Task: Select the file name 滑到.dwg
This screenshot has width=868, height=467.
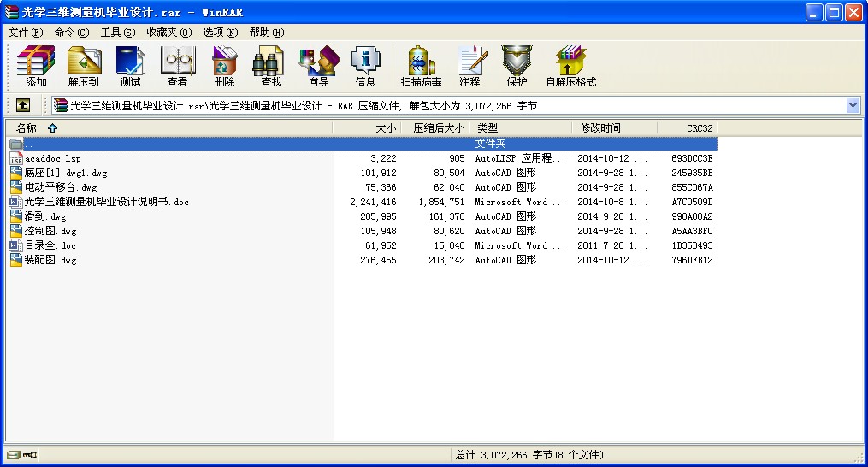Action: click(x=45, y=216)
